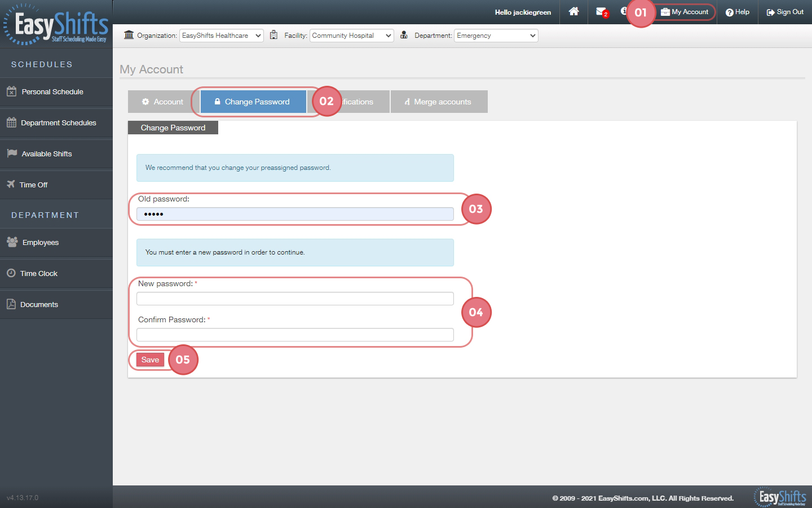The width and height of the screenshot is (812, 508).
Task: Click the Time Off airplane icon
Action: click(x=11, y=184)
